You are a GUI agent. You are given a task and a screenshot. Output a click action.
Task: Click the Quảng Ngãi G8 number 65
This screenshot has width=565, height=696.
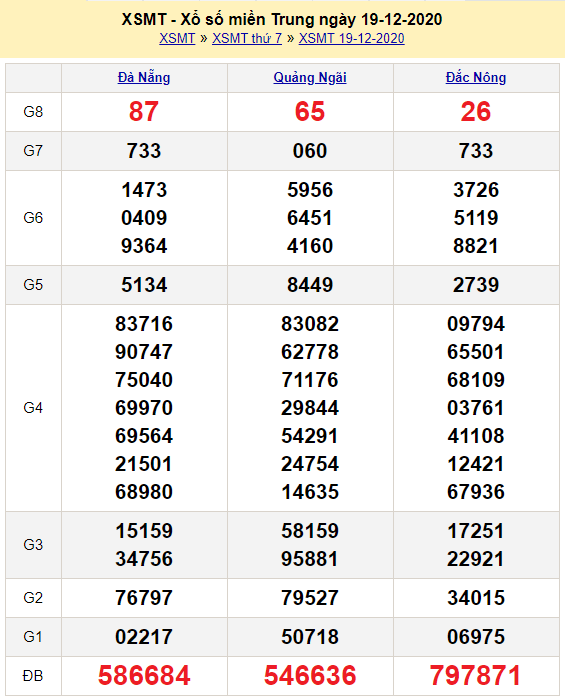pyautogui.click(x=310, y=111)
